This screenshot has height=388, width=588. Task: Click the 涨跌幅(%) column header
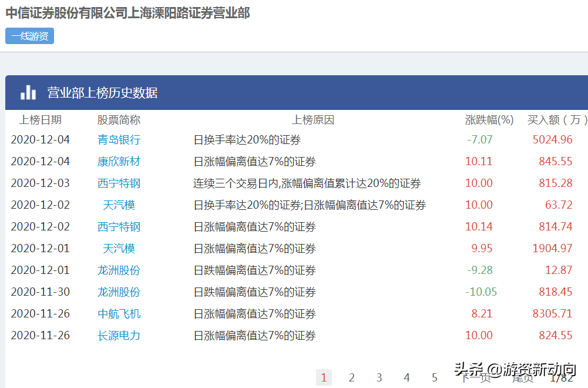click(489, 120)
